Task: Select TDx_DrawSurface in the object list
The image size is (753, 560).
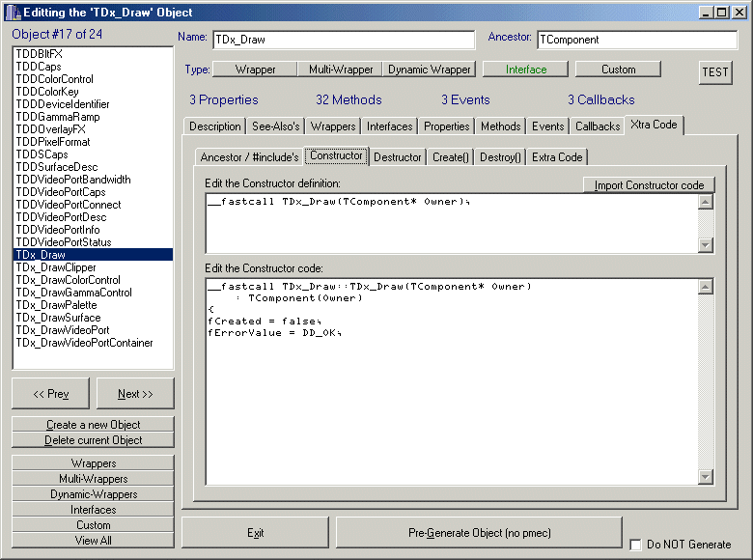Action: pyautogui.click(x=58, y=318)
